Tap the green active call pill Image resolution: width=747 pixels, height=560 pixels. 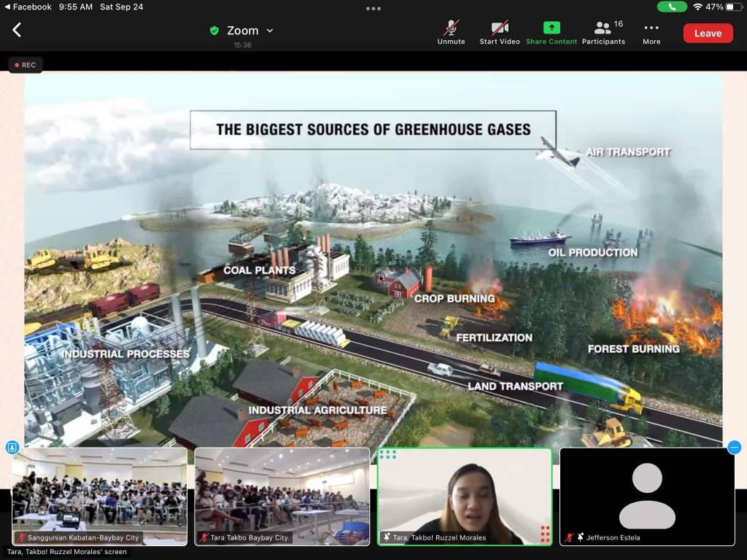point(672,7)
